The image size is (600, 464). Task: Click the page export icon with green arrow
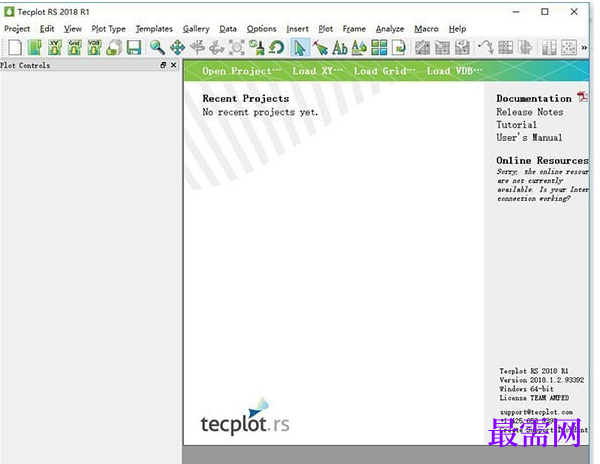pos(399,48)
